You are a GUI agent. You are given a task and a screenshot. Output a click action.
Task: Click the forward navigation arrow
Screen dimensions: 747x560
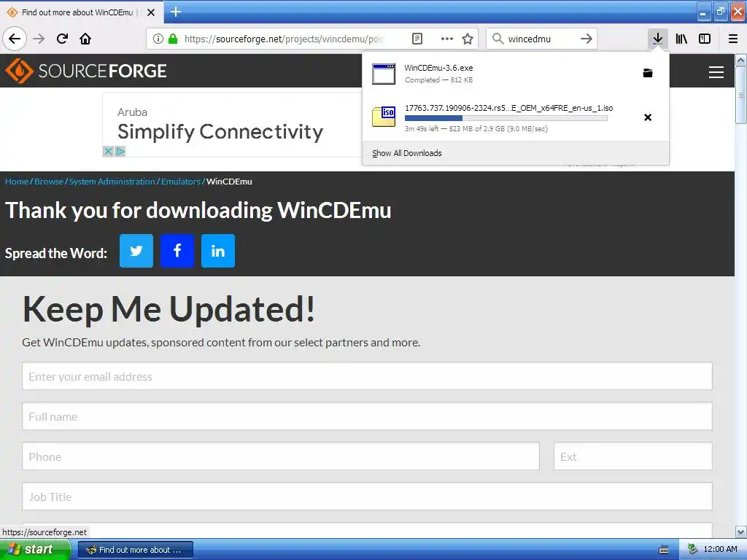click(39, 39)
